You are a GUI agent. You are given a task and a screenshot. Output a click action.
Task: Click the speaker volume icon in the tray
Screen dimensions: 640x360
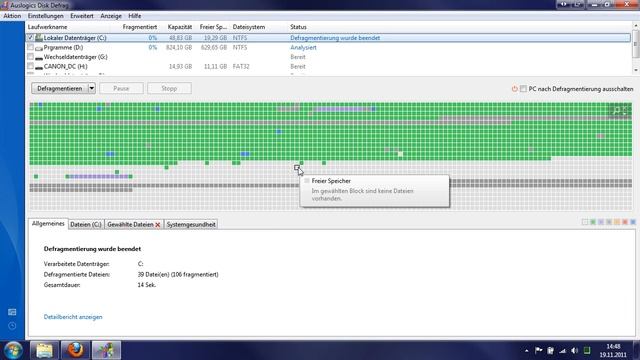point(575,350)
